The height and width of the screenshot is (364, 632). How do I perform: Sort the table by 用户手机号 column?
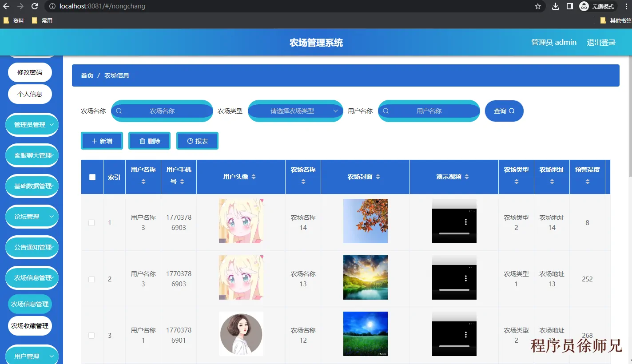coord(182,182)
